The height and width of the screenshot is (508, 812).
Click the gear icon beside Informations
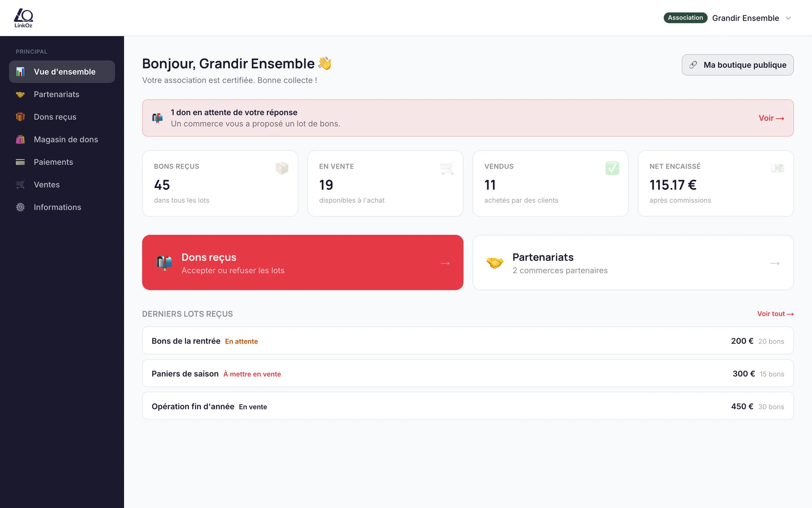[20, 207]
